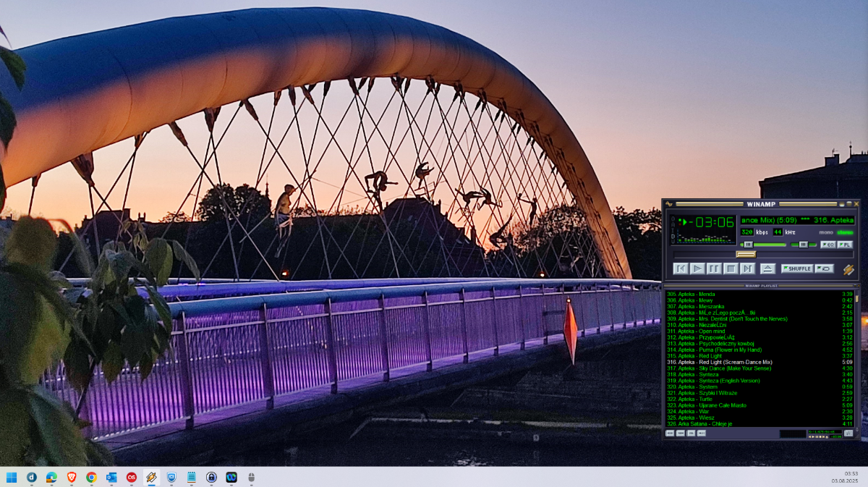Stop playback with the Stop button
This screenshot has width=868, height=487.
pos(731,268)
